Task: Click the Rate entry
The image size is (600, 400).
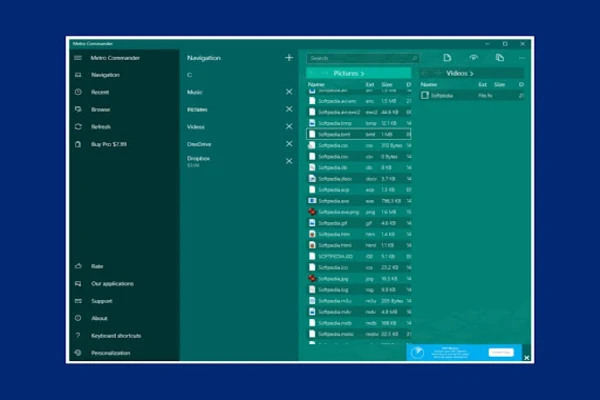Action: click(97, 266)
